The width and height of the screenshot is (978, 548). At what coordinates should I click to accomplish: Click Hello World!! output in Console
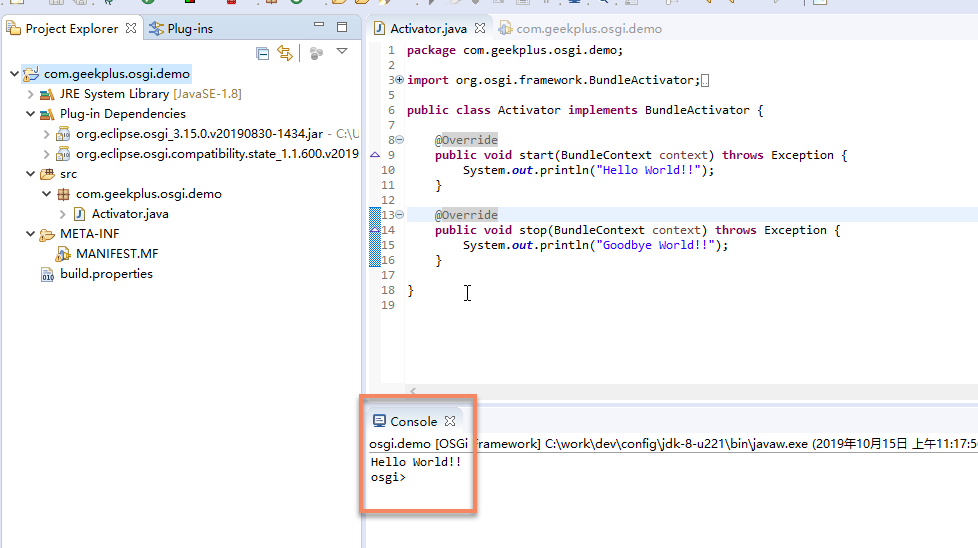(x=415, y=462)
